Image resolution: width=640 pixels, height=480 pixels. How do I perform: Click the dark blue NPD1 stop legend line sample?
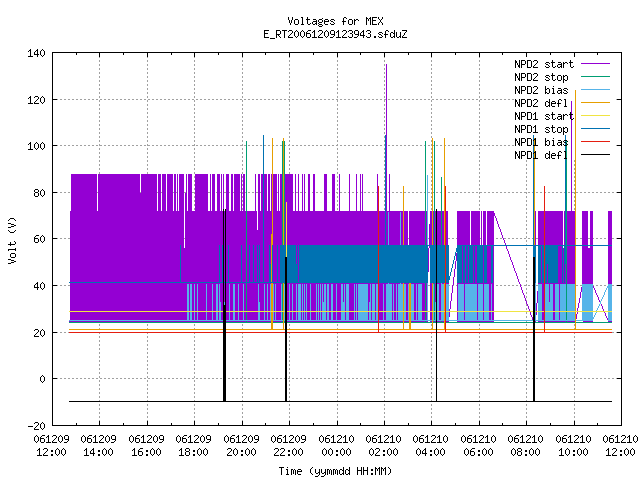pos(596,129)
